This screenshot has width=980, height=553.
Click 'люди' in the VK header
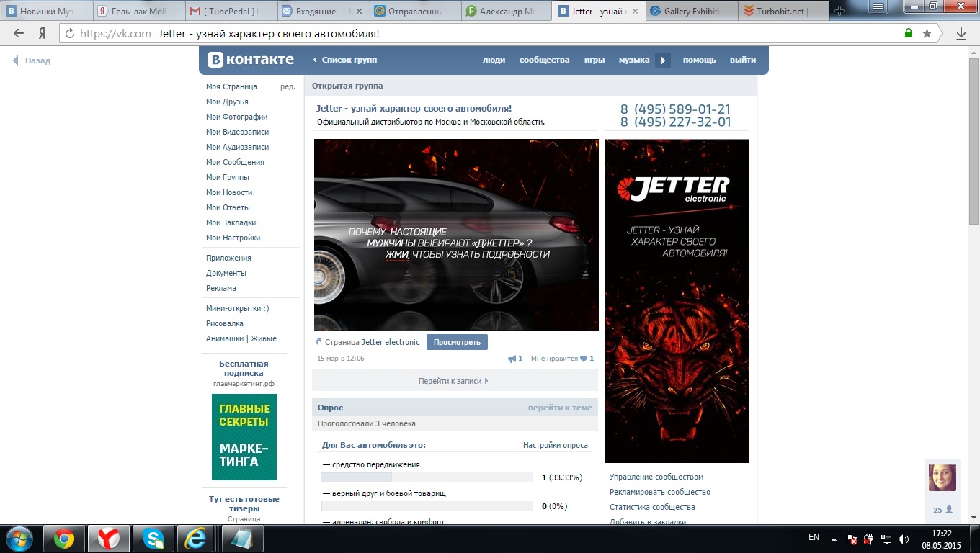point(494,60)
